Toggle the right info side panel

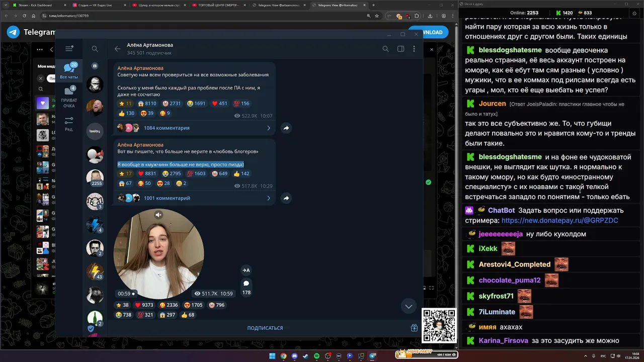(x=400, y=49)
